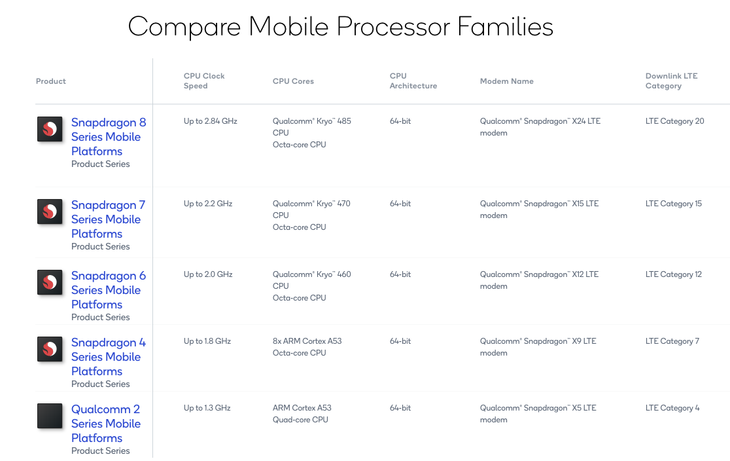
Task: Open Snapdragon 7 Series Mobile Platforms link
Action: pos(108,219)
